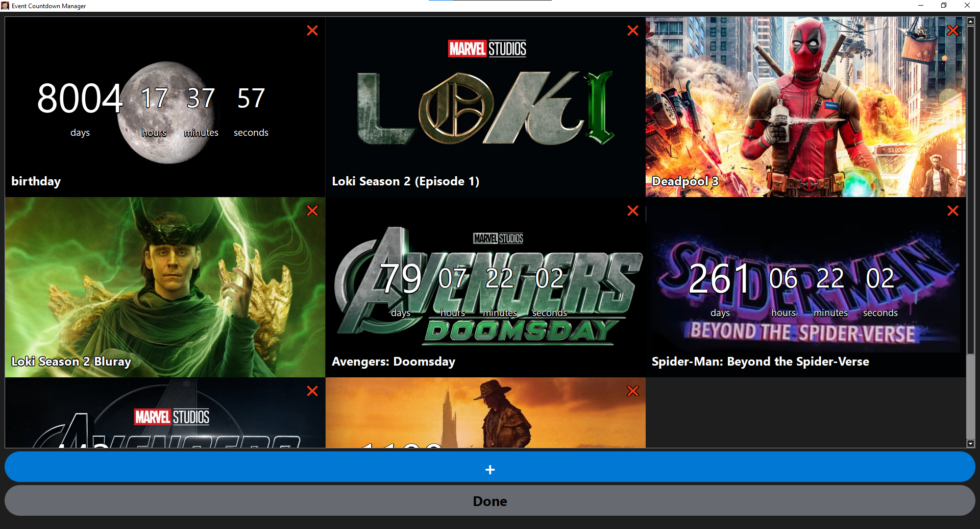Click the 17 hours value on birthday
980x529 pixels.
coord(154,98)
